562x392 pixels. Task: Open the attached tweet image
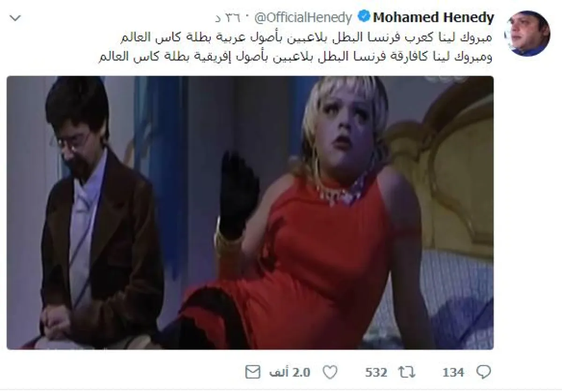click(250, 213)
